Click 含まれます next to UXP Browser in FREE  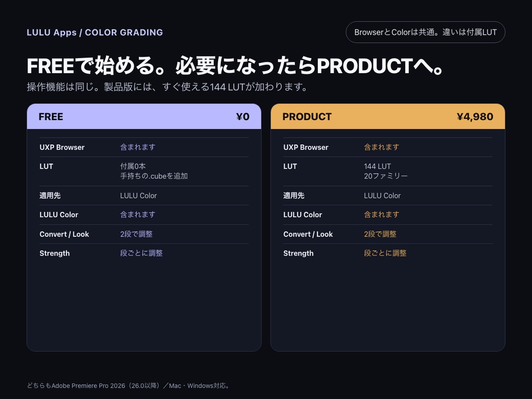click(138, 147)
